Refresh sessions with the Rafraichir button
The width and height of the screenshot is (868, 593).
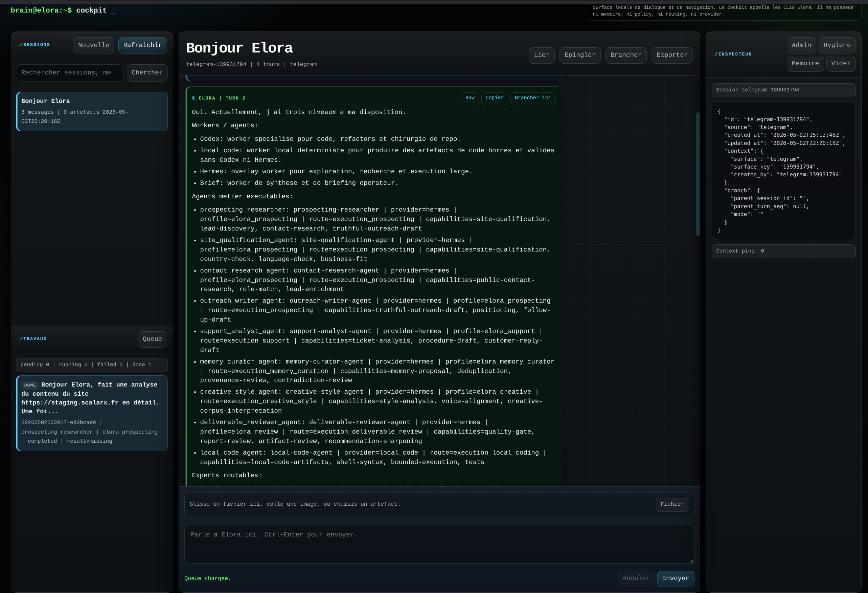tap(142, 45)
